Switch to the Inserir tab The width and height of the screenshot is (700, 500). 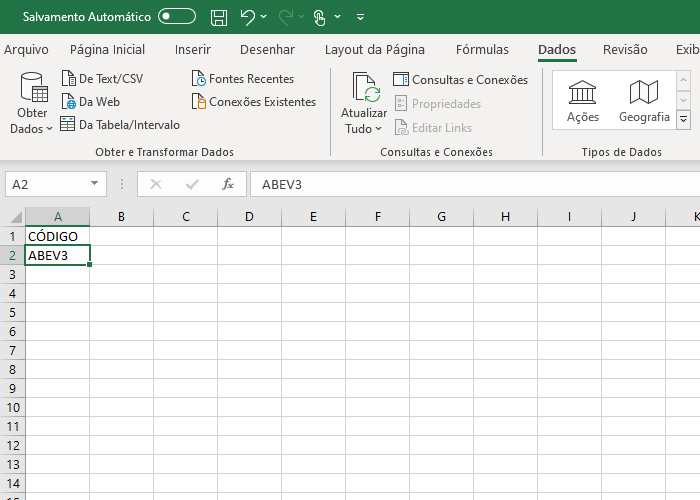click(x=193, y=50)
